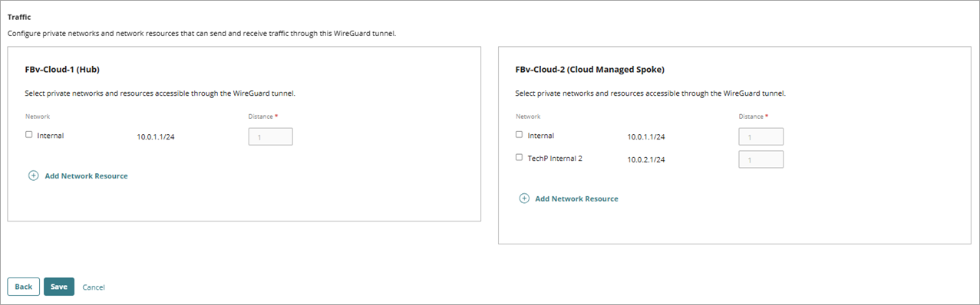Screen dimensions: 980x305
Task: Cancel the tunnel configuration
Action: [x=94, y=287]
